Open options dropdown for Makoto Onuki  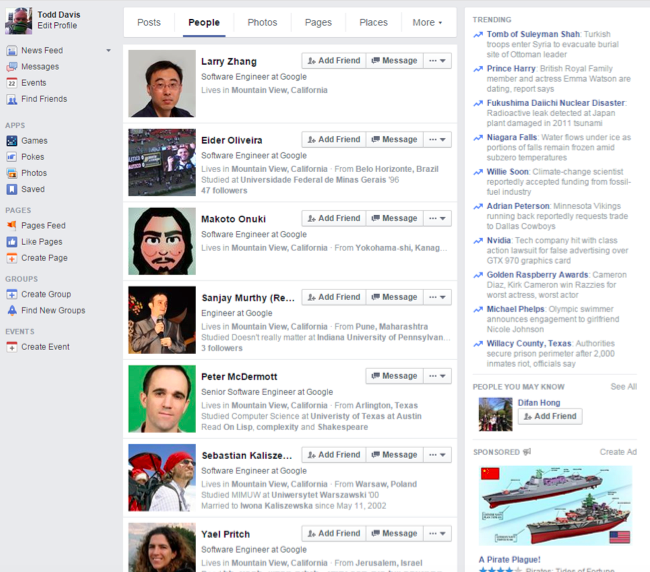coord(437,218)
